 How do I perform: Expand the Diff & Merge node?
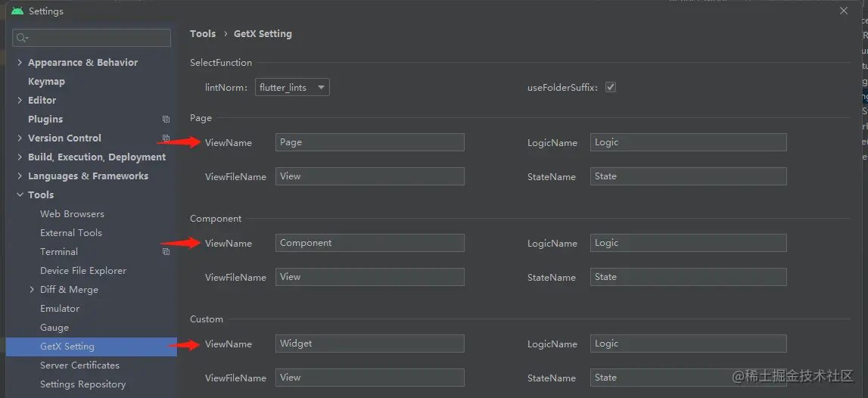pos(32,290)
